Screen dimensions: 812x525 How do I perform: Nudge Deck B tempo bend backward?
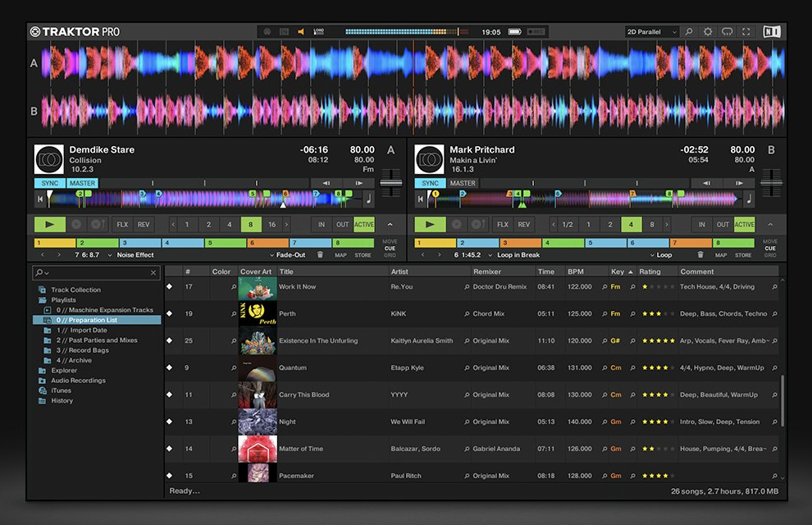(x=706, y=183)
